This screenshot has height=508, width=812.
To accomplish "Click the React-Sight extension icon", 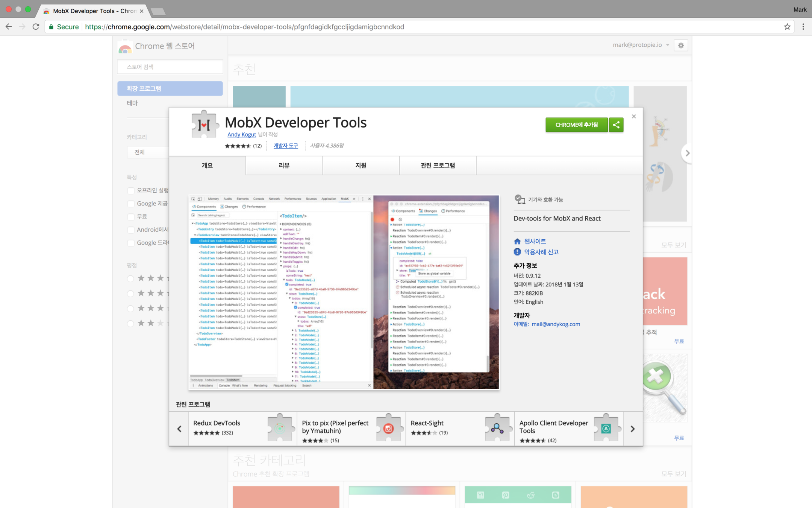I will click(497, 428).
